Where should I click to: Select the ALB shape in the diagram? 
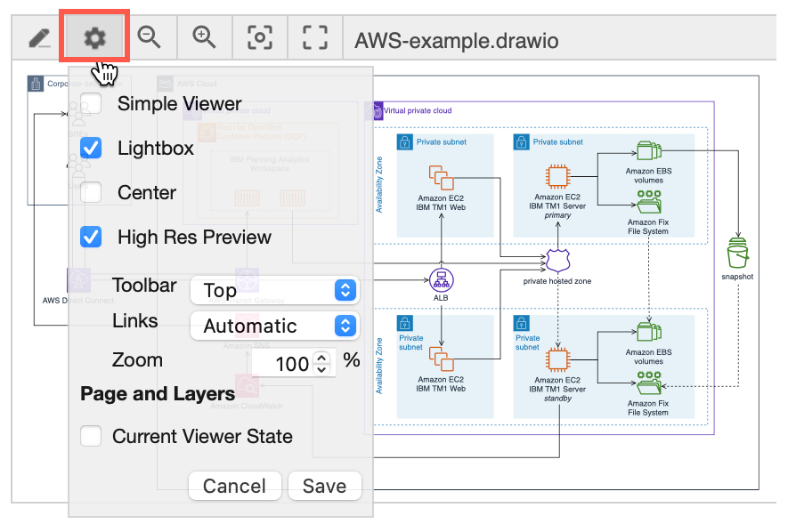[441, 278]
